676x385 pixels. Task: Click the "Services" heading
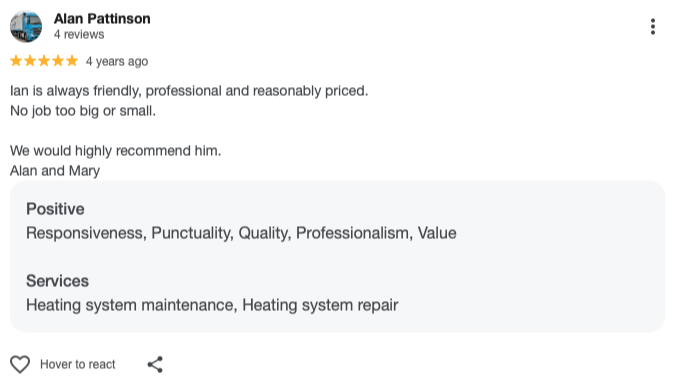coord(57,281)
